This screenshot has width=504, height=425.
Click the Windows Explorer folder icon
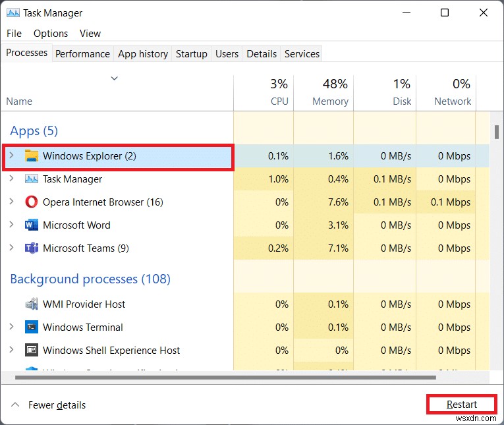click(x=32, y=156)
